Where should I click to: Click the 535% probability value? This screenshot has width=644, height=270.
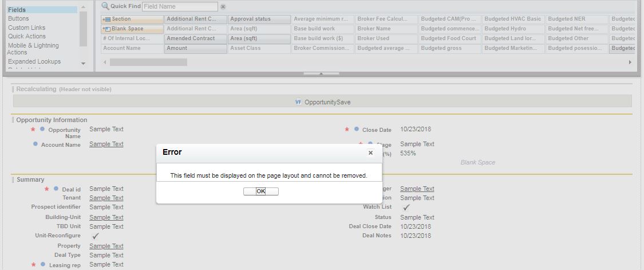[408, 154]
